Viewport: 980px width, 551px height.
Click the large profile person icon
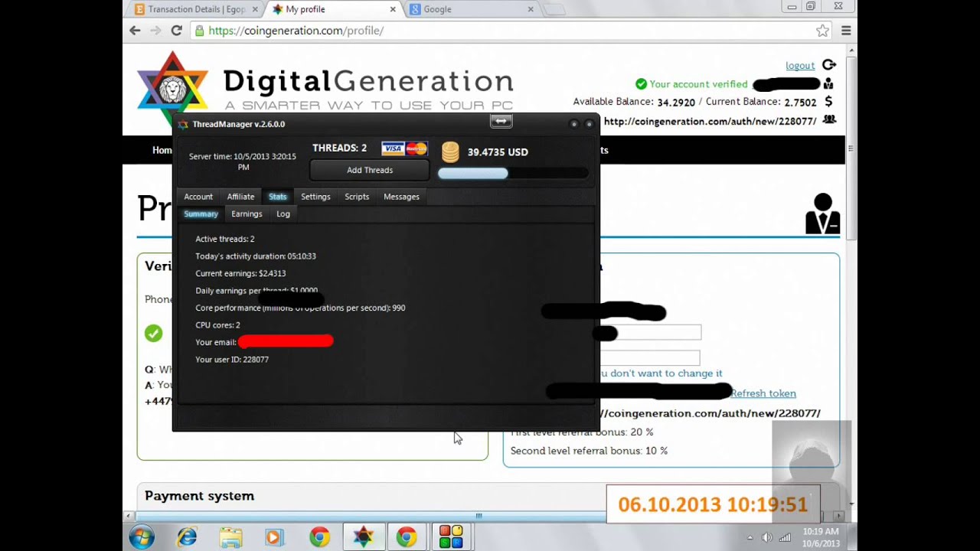[x=823, y=214]
